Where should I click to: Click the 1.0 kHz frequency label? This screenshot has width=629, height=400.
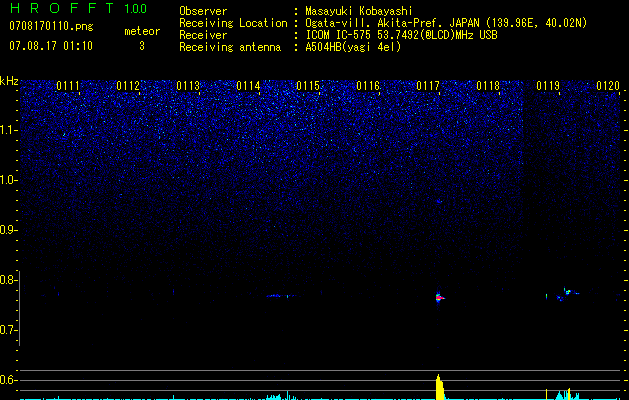point(8,180)
